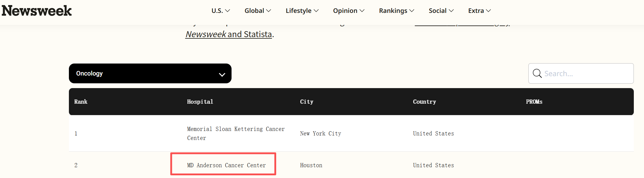Open the Social menu
This screenshot has width=644, height=178.
(x=441, y=11)
